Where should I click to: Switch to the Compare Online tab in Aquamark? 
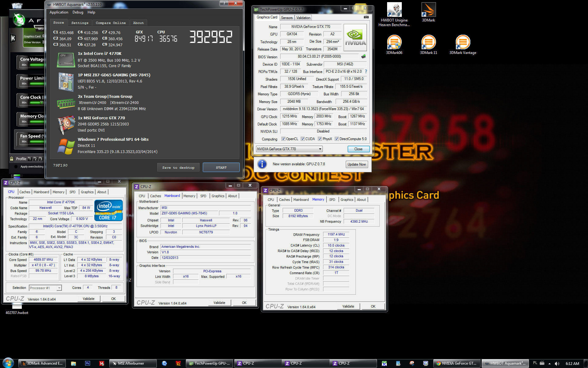(111, 23)
